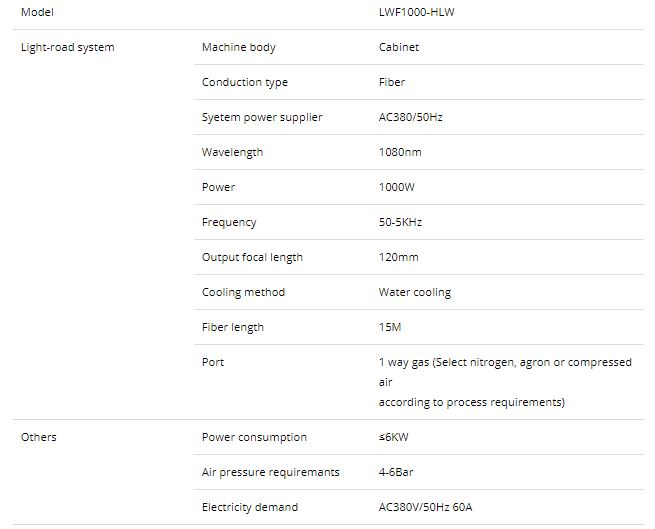Select the Wavelength label

232,152
